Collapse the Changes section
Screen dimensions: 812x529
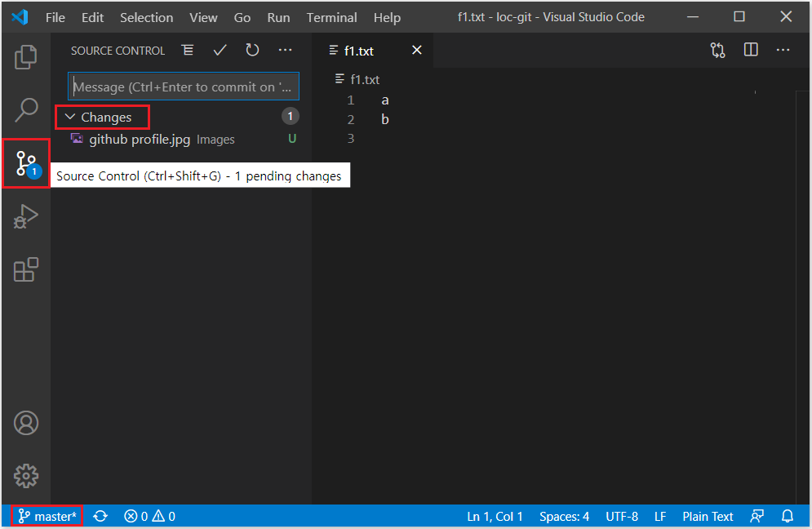(x=99, y=117)
